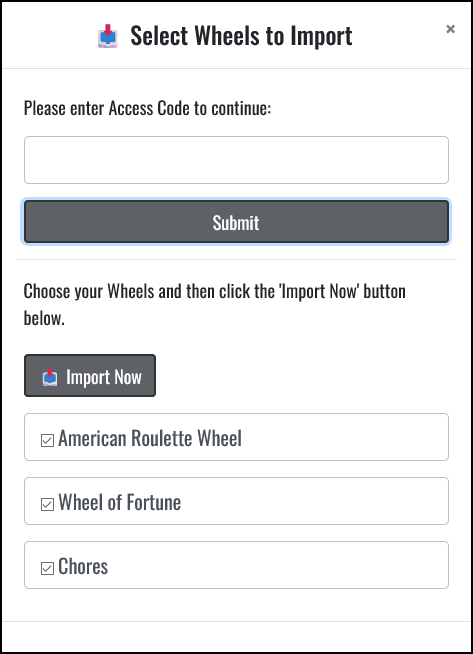The width and height of the screenshot is (473, 654).
Task: Click the Import Now button text
Action: [x=104, y=377]
